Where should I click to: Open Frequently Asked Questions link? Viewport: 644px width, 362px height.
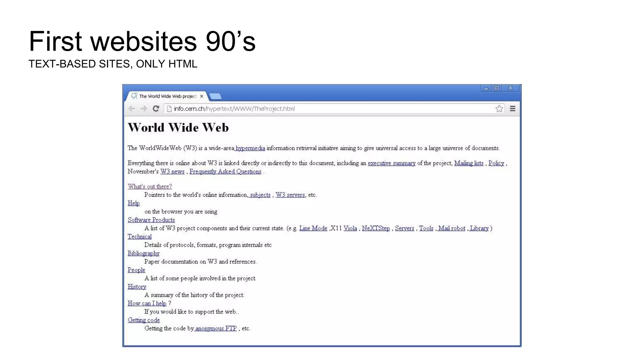coord(225,172)
